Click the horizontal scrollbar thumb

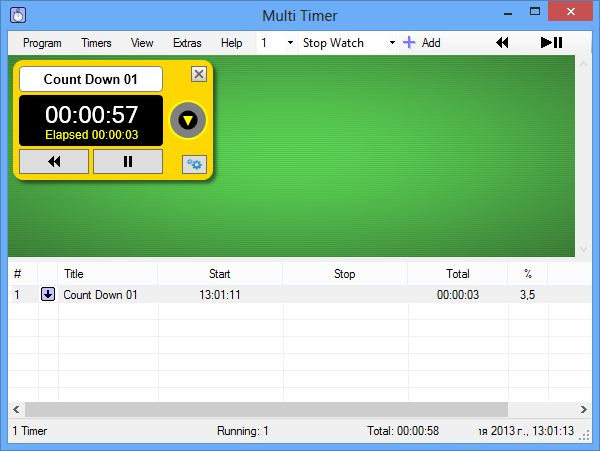tap(266, 409)
